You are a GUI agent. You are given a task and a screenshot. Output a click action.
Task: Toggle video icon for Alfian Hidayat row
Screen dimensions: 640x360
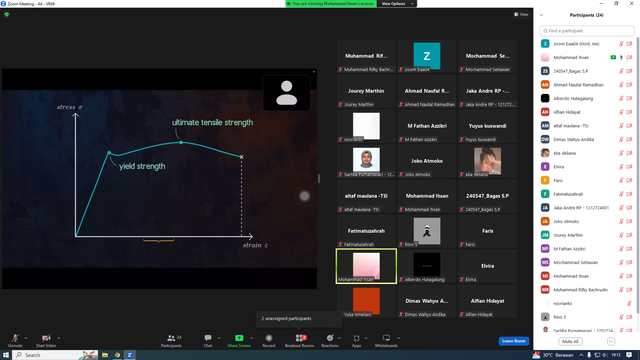point(629,112)
